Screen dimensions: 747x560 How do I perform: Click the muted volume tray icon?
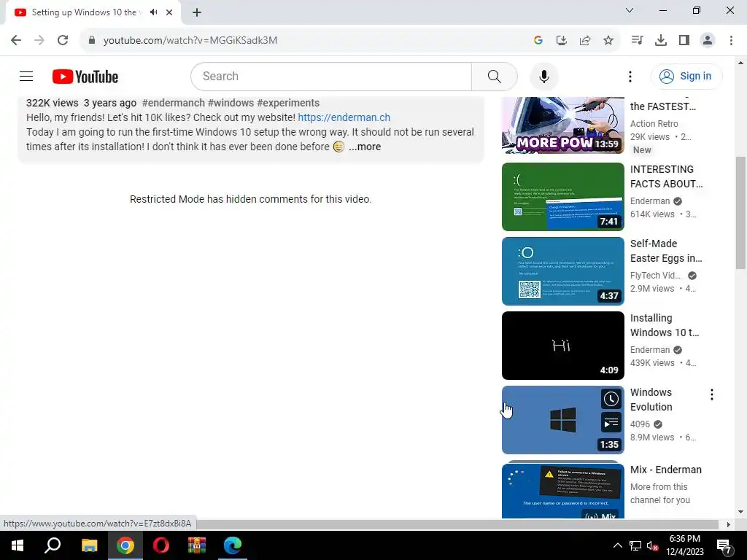tap(652, 545)
